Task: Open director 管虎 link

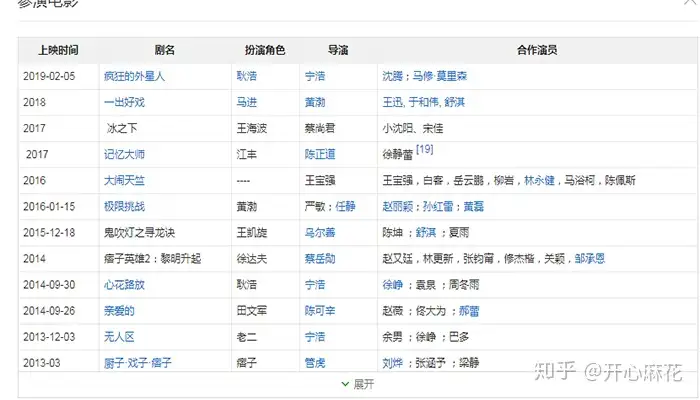Action: [x=315, y=363]
